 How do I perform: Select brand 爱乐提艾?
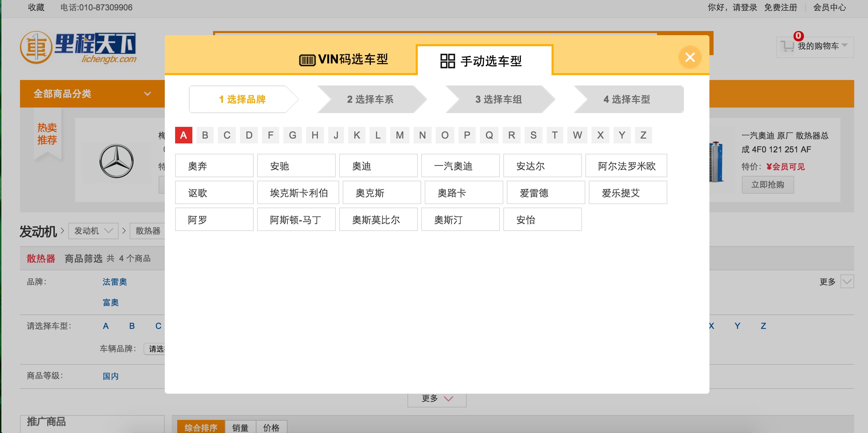coord(628,193)
